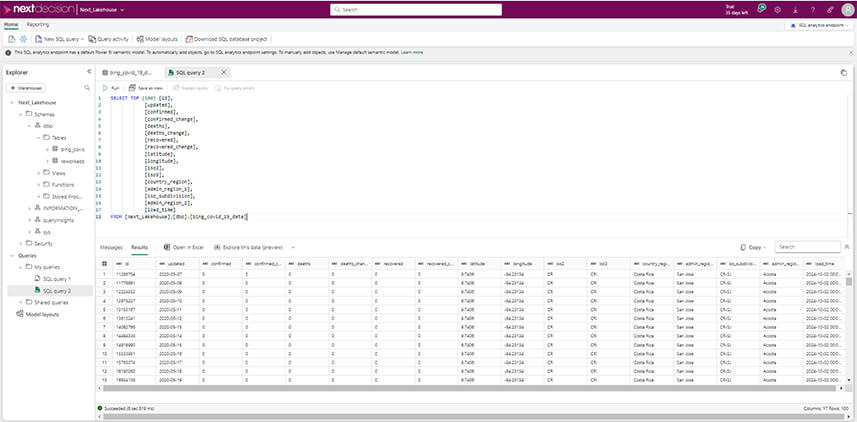Open the Copy results dropdown
The width and height of the screenshot is (857, 422).
753,247
